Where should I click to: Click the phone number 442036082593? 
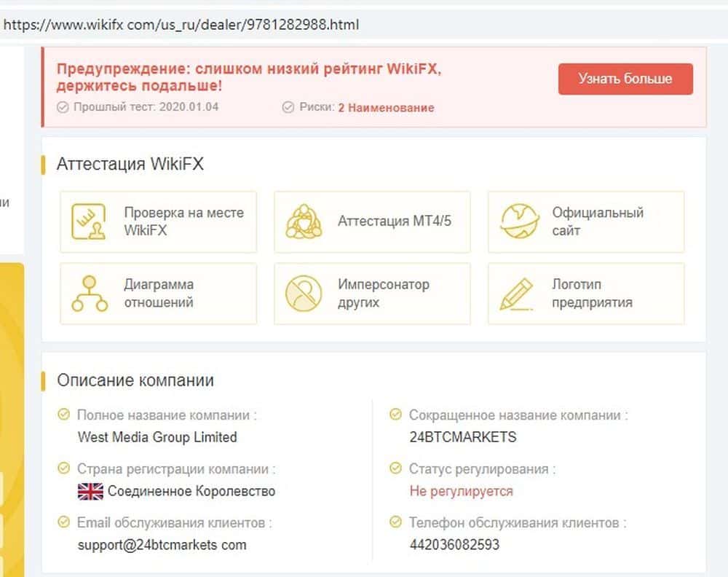(454, 545)
